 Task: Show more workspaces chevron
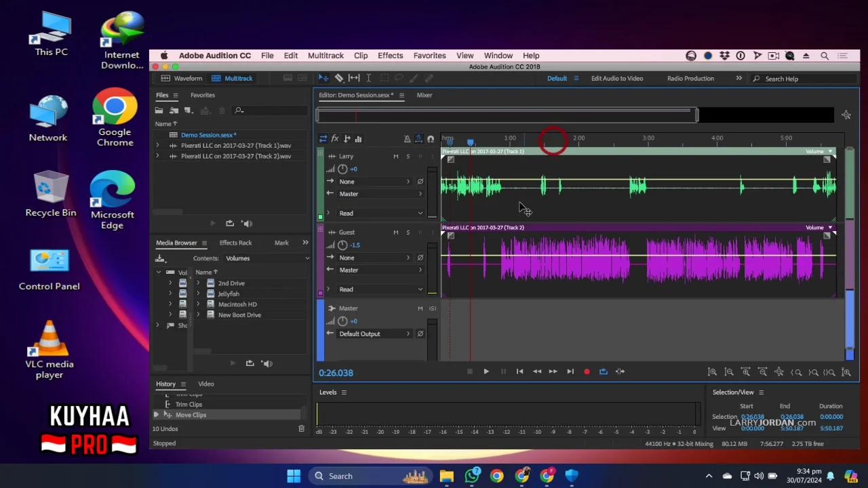tap(739, 79)
